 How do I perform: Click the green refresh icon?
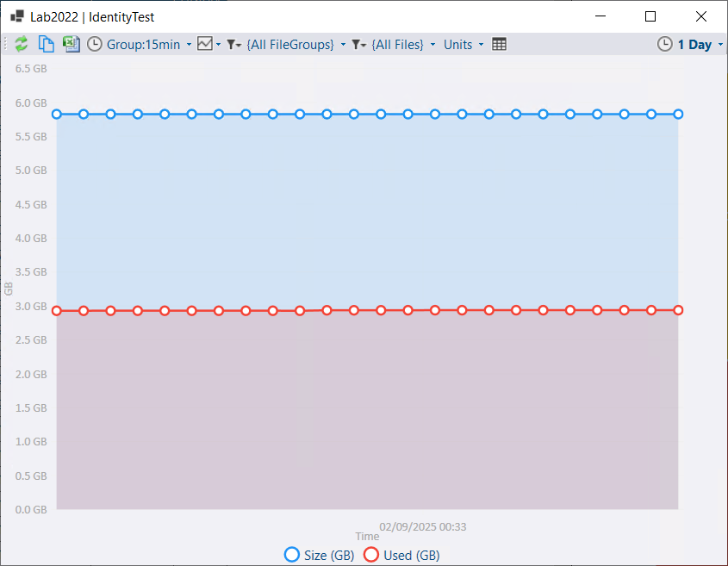coord(22,44)
